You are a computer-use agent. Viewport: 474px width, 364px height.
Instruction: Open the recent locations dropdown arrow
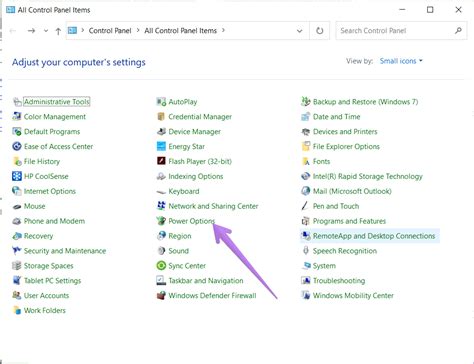click(x=46, y=31)
